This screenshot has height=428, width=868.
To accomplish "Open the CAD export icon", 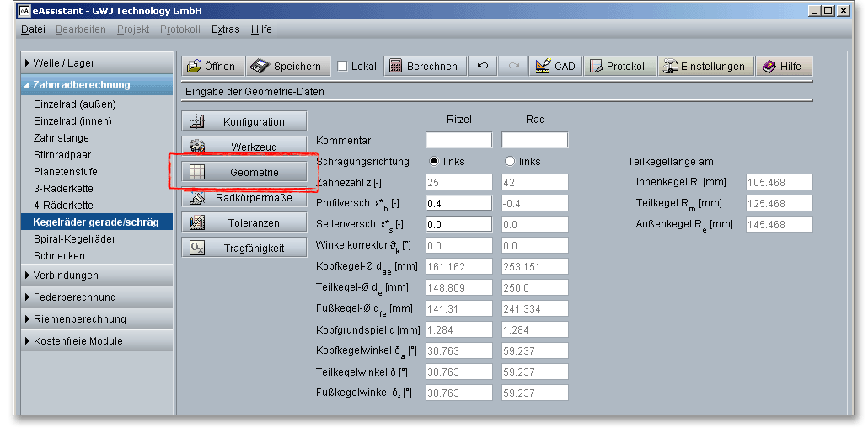I will 542,67.
